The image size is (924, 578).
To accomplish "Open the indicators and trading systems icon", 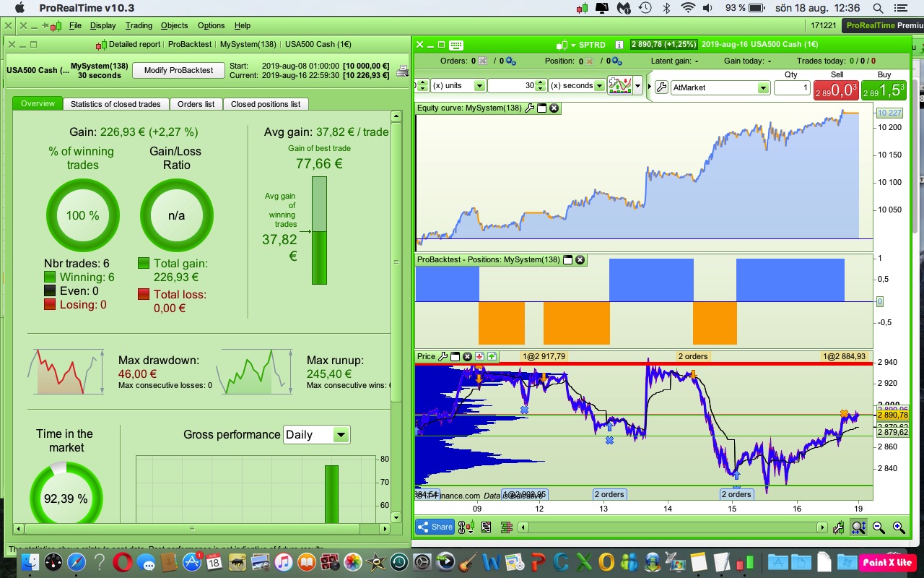I will tap(620, 85).
